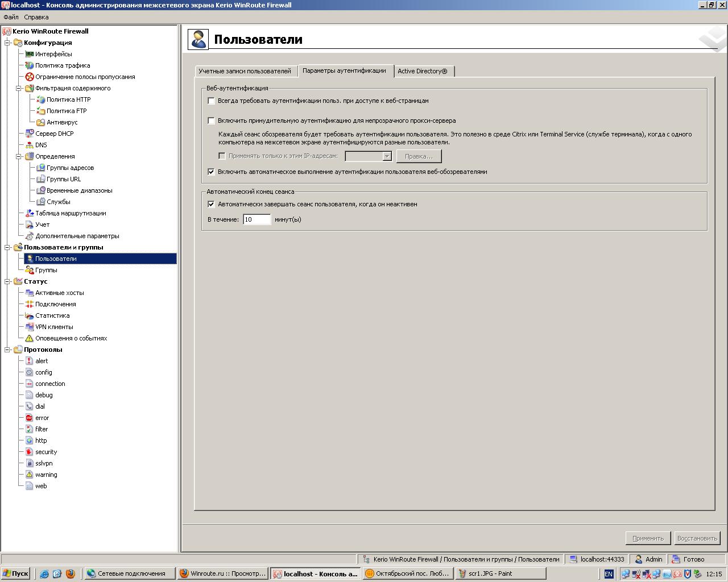728x582 pixels.
Task: Uncheck Автоматически завершать сеанс пользователя
Action: [211, 204]
